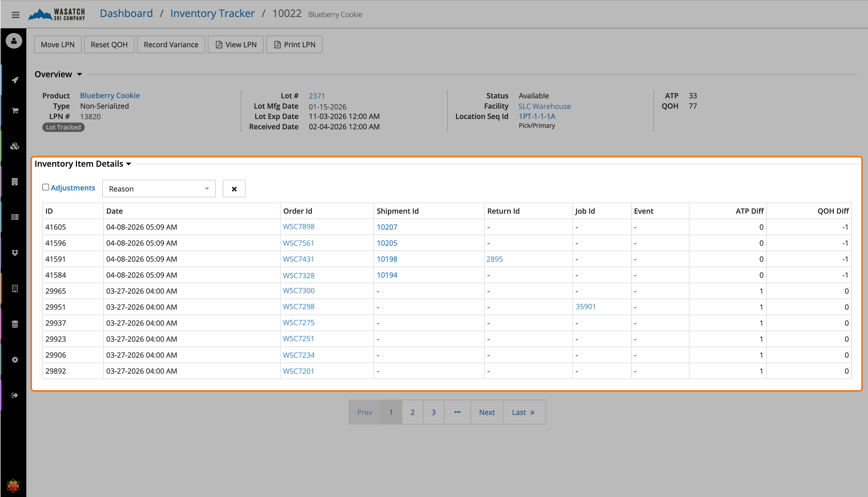The height and width of the screenshot is (497, 868).
Task: Click the Wasatch Ski Company logo
Action: (x=56, y=14)
